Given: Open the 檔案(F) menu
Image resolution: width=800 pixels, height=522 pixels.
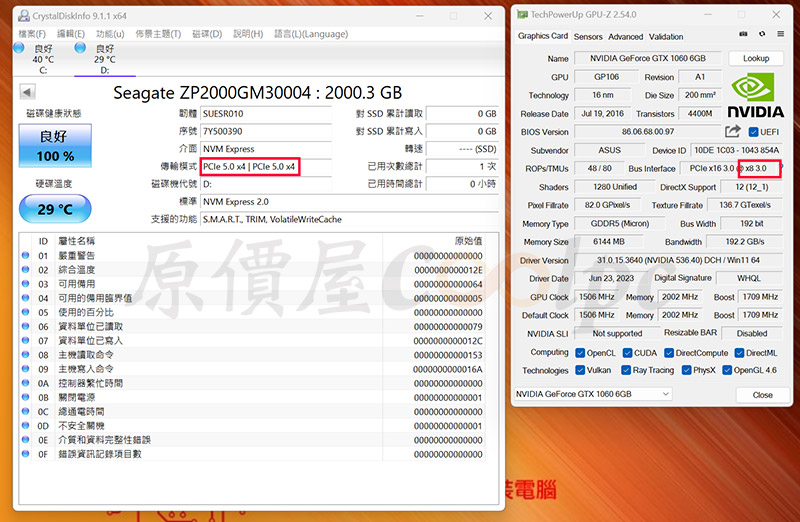Looking at the screenshot, I should pos(32,34).
